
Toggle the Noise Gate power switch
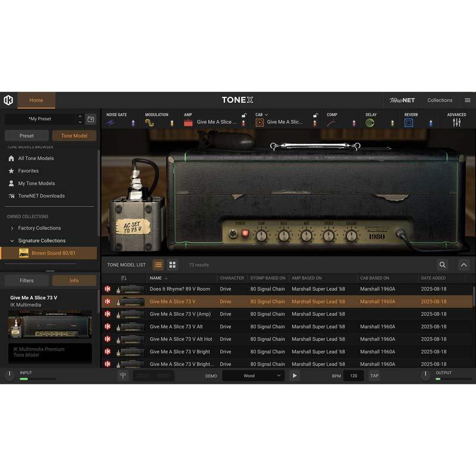(x=133, y=123)
